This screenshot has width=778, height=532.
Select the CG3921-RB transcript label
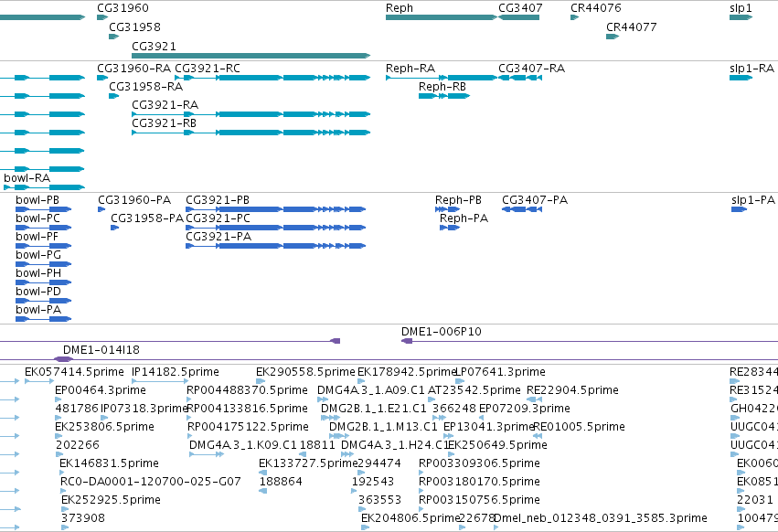(x=164, y=123)
